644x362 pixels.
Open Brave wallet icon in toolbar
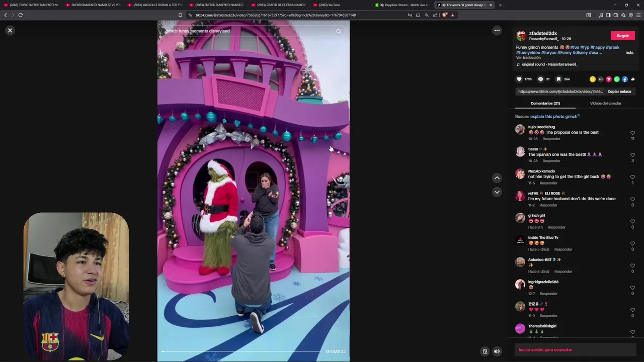point(615,15)
